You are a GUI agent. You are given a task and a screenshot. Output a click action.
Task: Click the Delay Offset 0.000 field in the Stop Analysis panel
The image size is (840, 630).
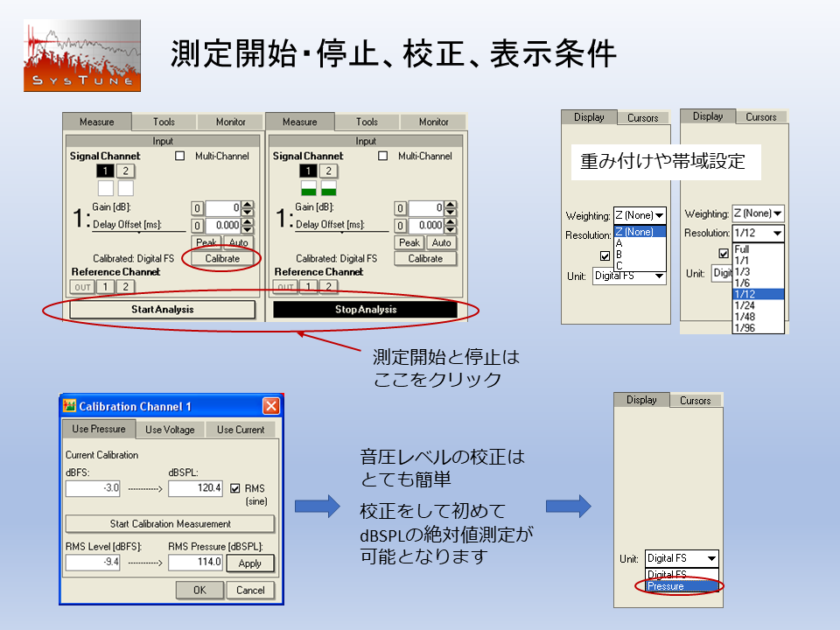[x=426, y=226]
